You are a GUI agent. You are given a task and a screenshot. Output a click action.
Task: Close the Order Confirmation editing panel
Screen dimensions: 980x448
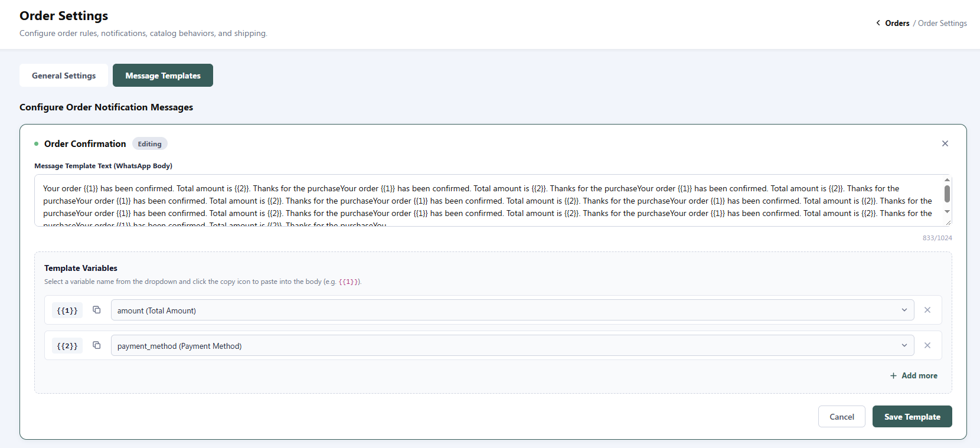tap(945, 143)
